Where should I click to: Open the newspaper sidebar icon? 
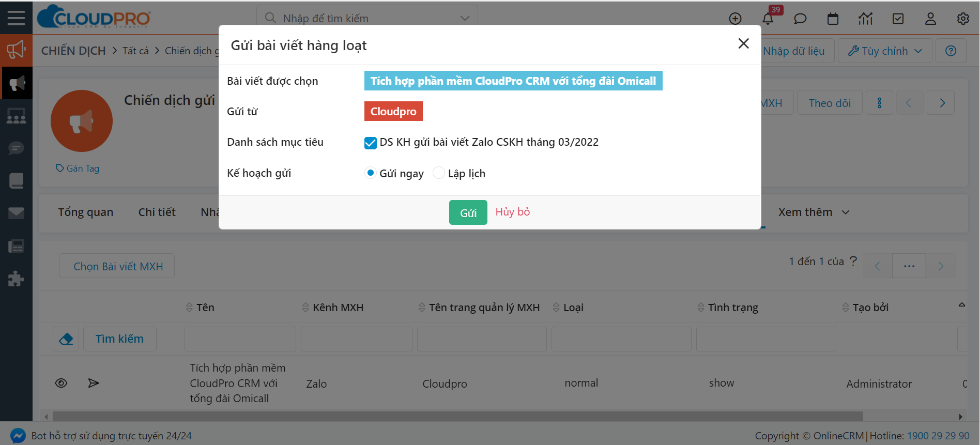[16, 246]
